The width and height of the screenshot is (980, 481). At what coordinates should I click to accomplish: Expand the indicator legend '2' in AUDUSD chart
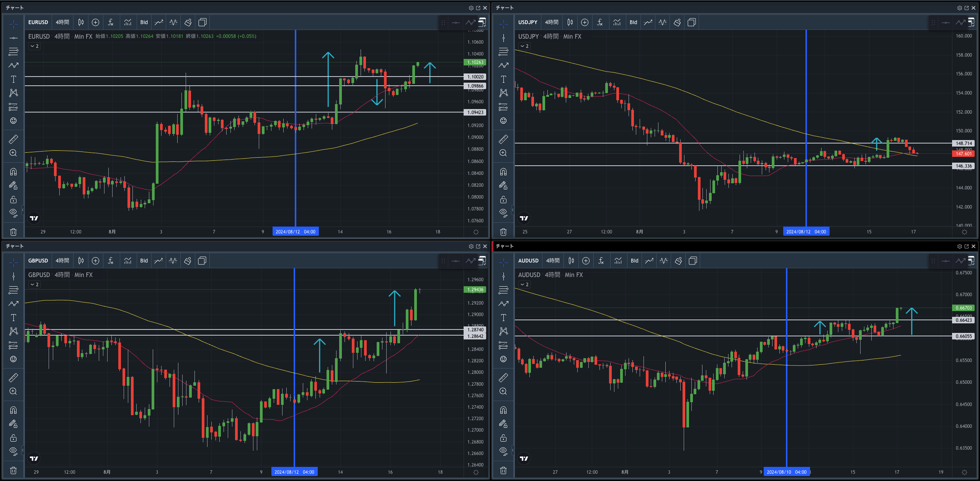(524, 284)
